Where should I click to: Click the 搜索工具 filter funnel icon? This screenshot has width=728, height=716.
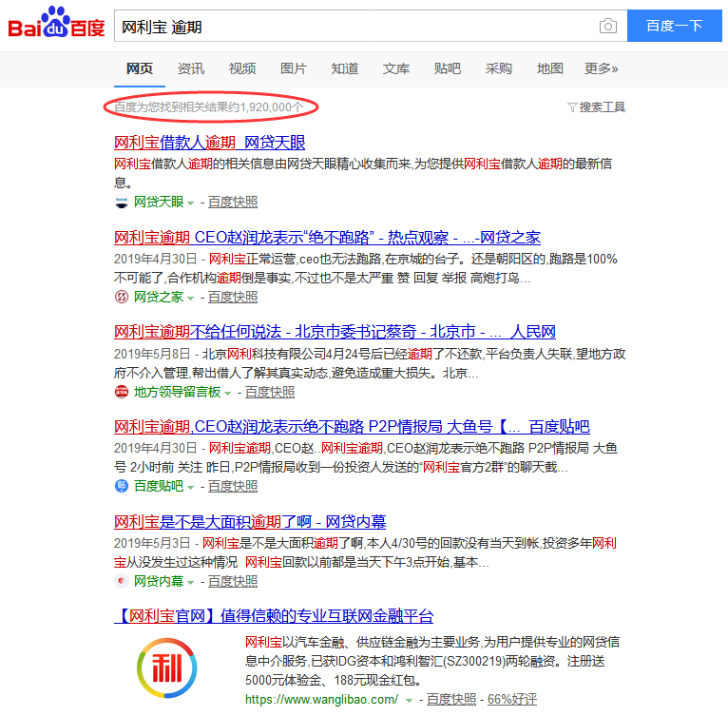tap(572, 107)
